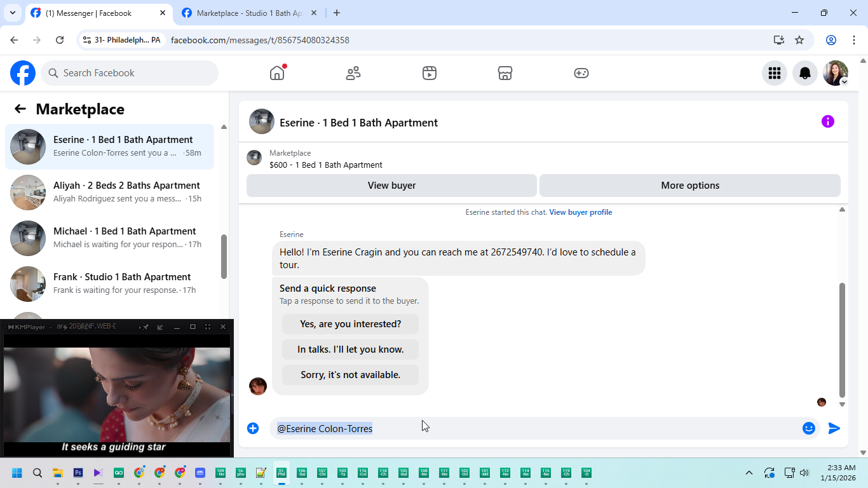
Task: Open File Explorer from the taskbar
Action: [x=58, y=473]
